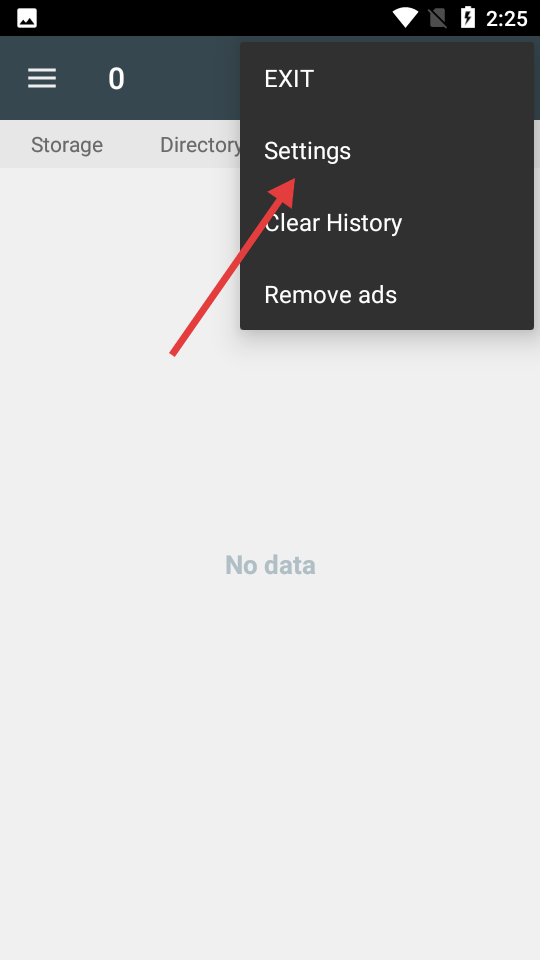540x960 pixels.
Task: Tap the Wi-Fi signal icon
Action: click(405, 18)
